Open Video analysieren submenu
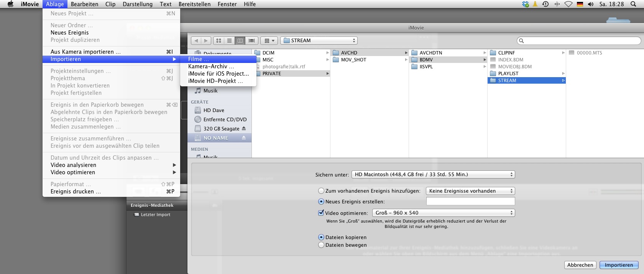This screenshot has width=644, height=274. [x=111, y=165]
